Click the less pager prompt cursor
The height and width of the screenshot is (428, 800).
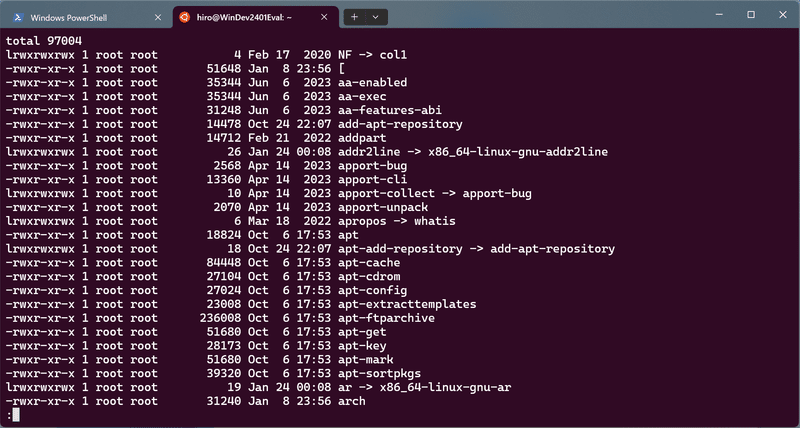(x=16, y=415)
